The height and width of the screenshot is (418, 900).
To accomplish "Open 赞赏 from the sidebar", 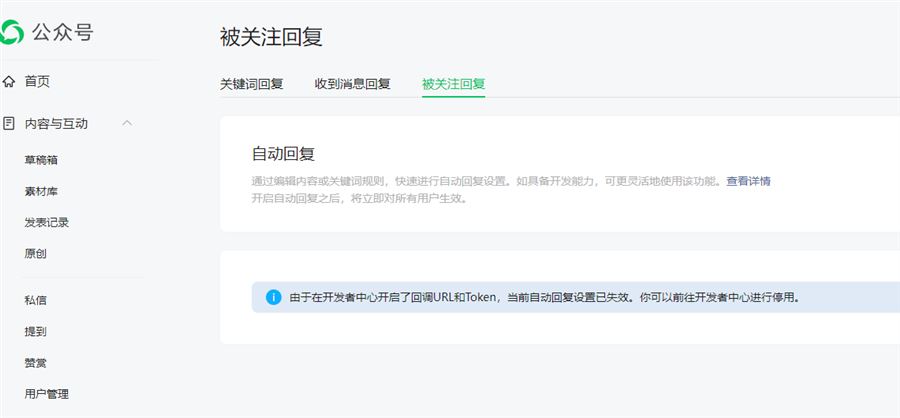I will 36,362.
